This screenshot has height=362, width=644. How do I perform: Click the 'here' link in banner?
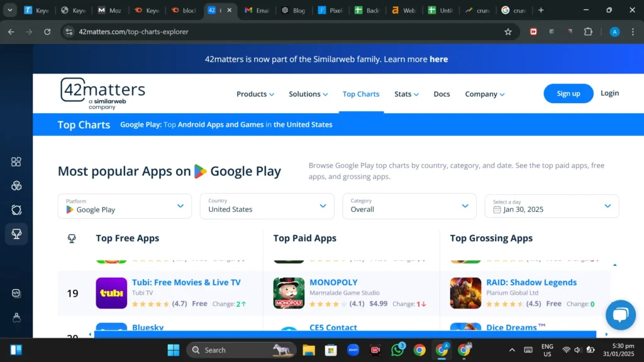438,59
